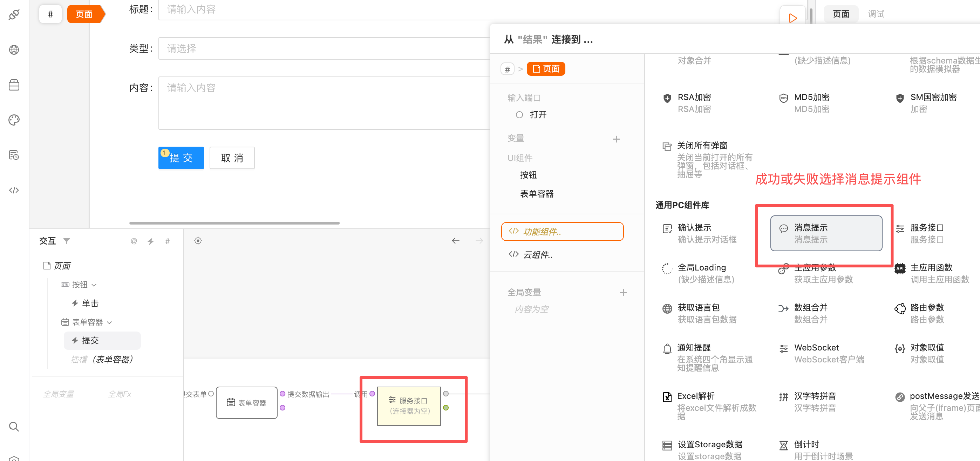Open the globe icon in left sidebar
Viewport: 980px width, 461px height.
14,50
